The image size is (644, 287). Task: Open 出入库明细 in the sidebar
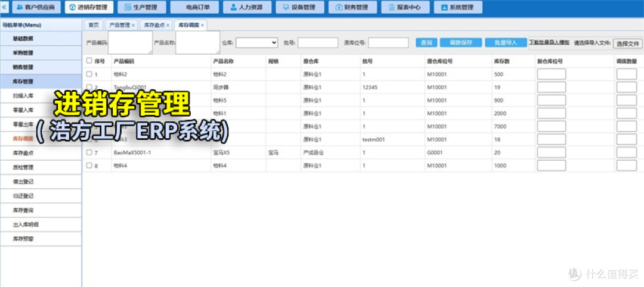41,224
